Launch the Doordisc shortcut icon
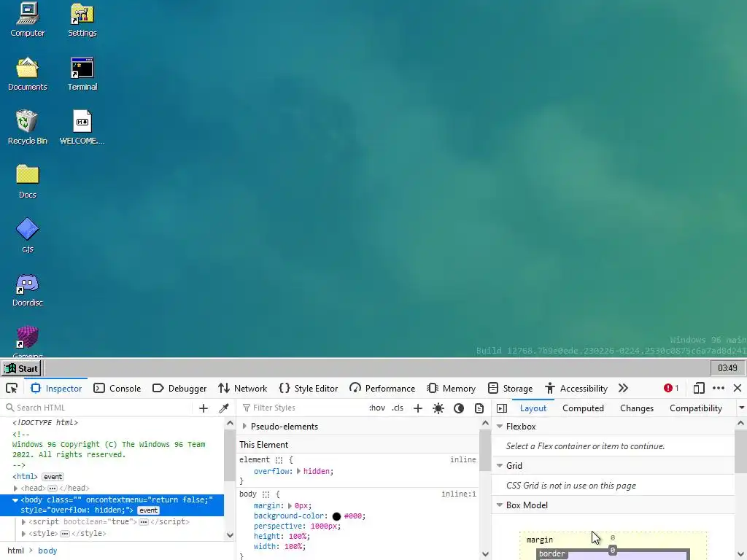Screen dimensions: 747x560 coord(27,289)
